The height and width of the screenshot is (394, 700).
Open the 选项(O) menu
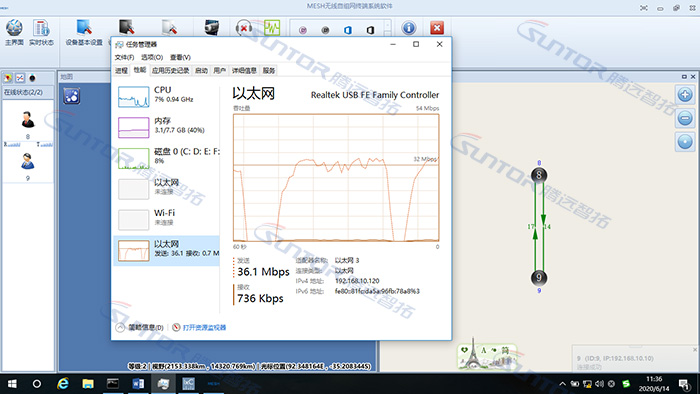click(152, 57)
